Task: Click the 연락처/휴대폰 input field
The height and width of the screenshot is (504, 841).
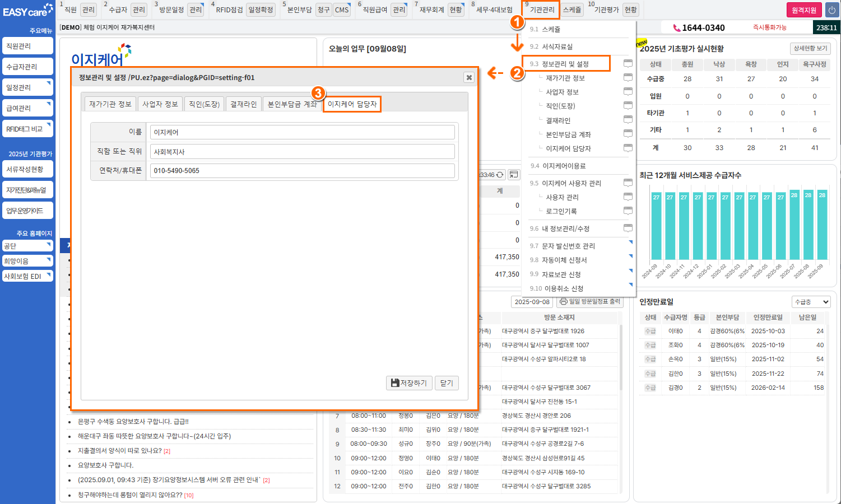Action: click(x=303, y=170)
